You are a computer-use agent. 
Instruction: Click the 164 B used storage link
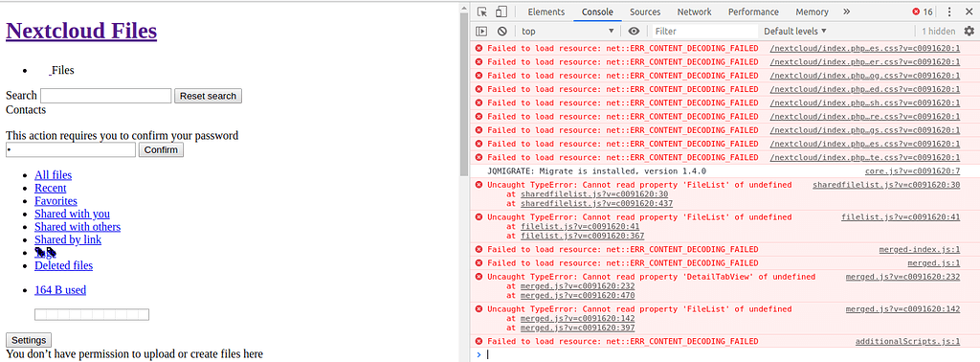click(60, 290)
